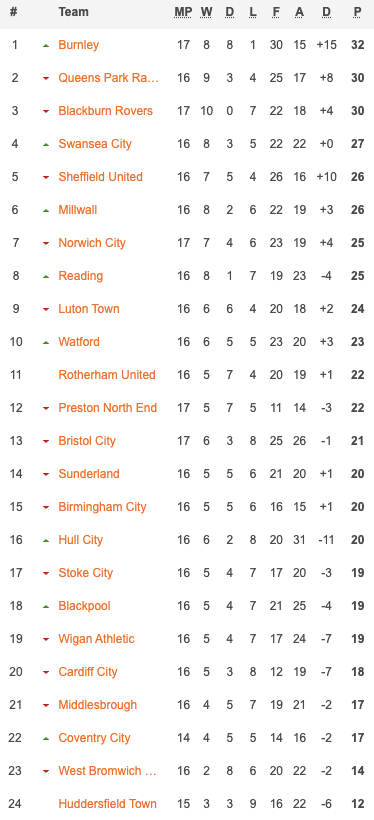The width and height of the screenshot is (374, 820).
Task: Open the Wigan Athletic team link
Action: coord(96,639)
